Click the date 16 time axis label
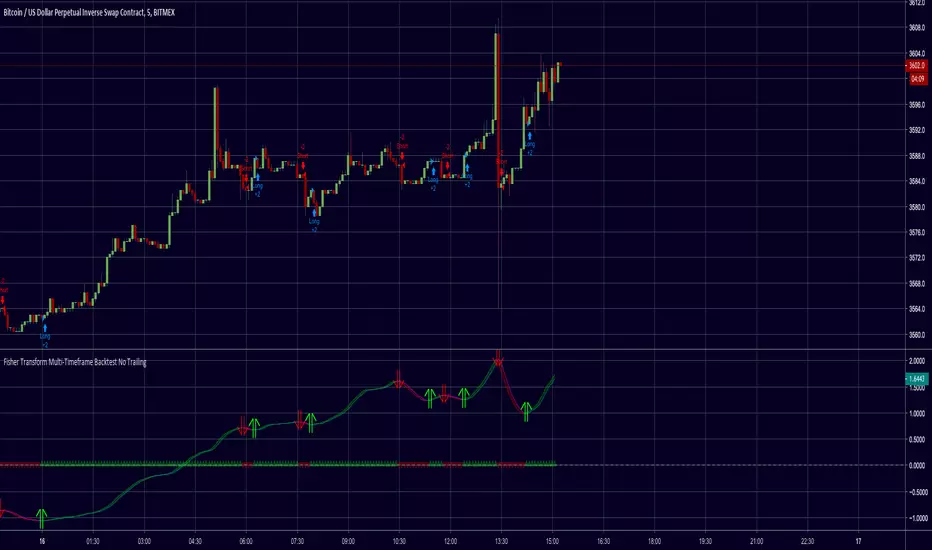 pos(42,541)
